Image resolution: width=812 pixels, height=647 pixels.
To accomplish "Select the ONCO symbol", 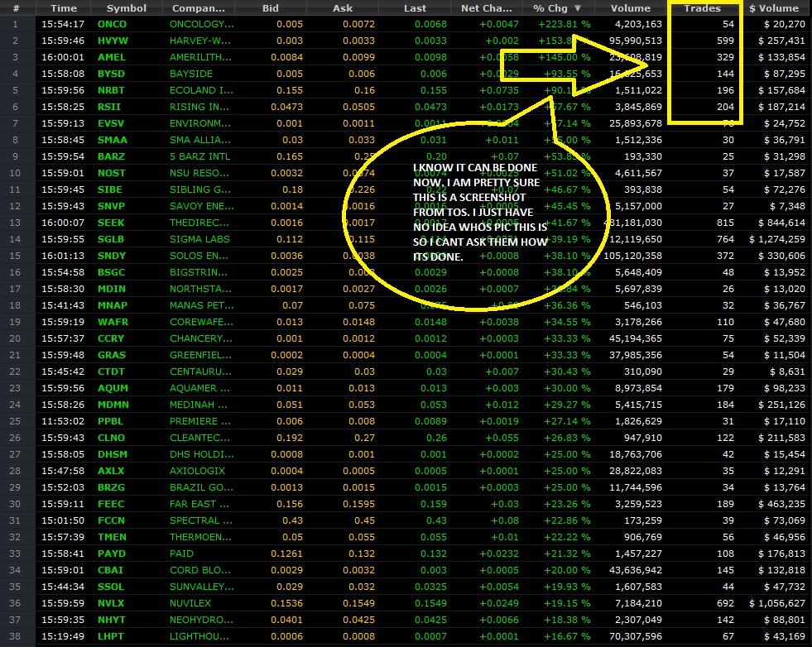I will tap(112, 24).
